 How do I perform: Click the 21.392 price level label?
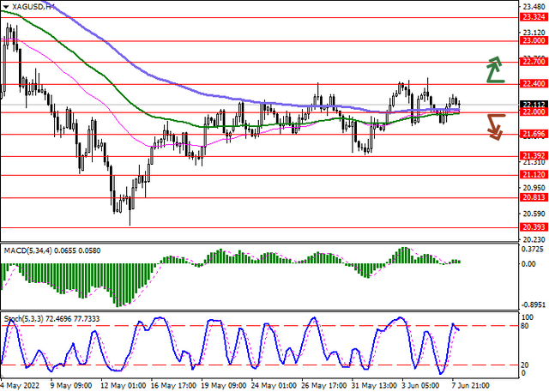(534, 155)
